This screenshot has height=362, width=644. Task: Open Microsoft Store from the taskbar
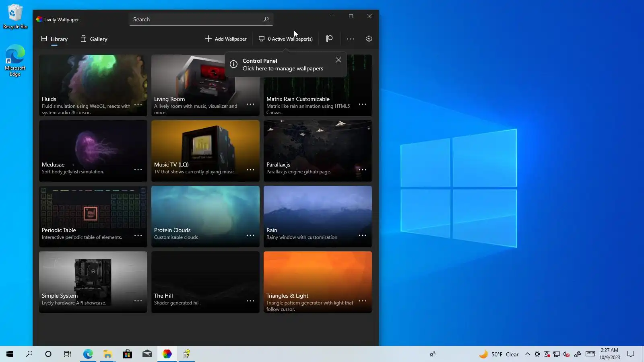click(x=127, y=354)
